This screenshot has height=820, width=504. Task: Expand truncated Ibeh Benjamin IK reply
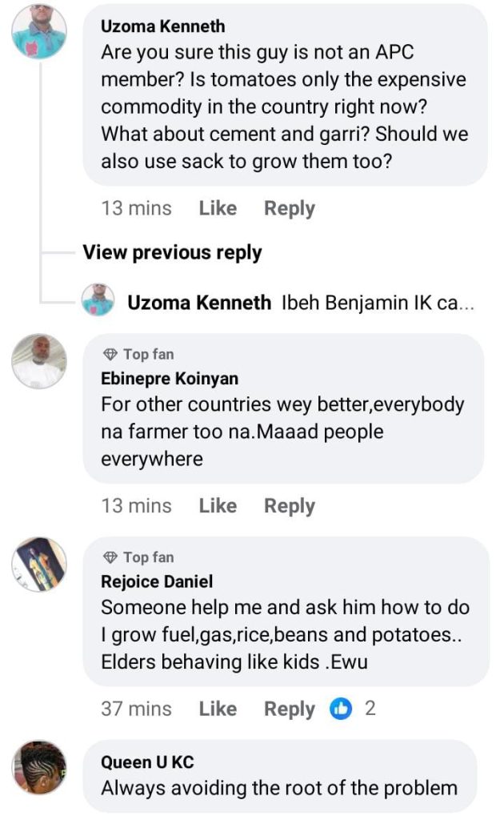378,303
